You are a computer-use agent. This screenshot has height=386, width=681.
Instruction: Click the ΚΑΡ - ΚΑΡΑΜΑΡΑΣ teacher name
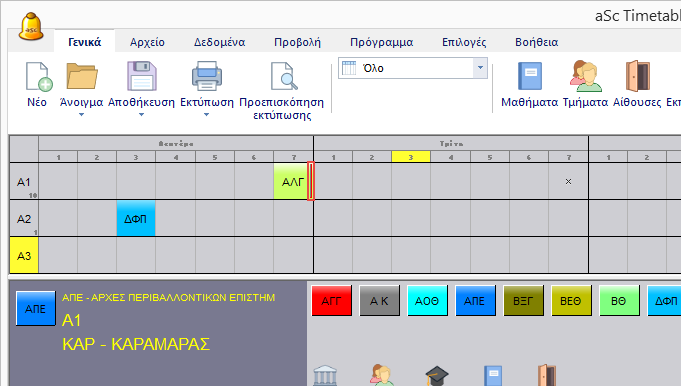(x=136, y=344)
